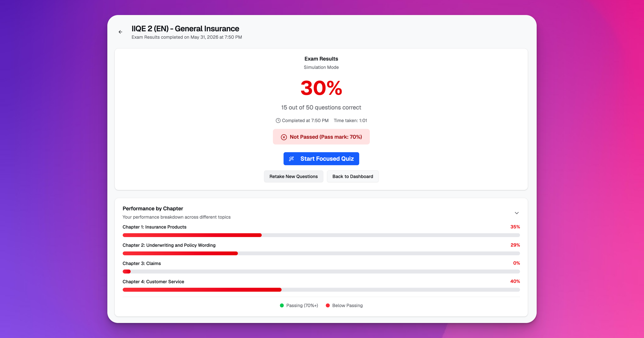Viewport: 644px width, 338px height.
Task: Click the magic wand icon on Focused Quiz
Action: tap(291, 159)
